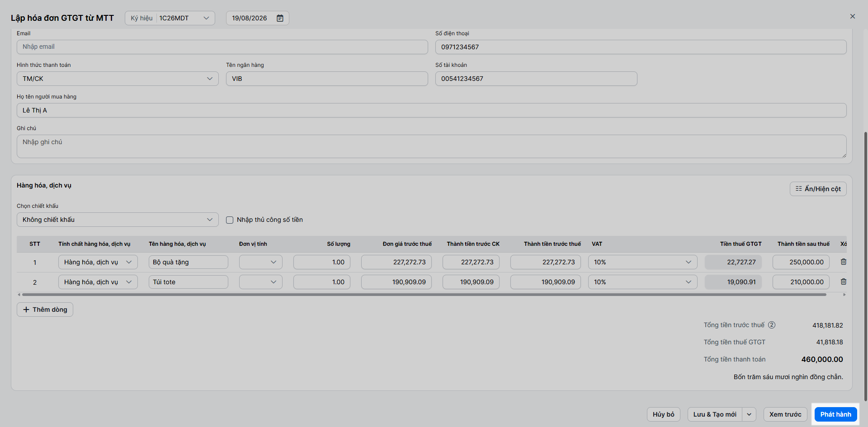
Task: Enable Nhập thủ công số tiền checkbox
Action: pyautogui.click(x=230, y=220)
